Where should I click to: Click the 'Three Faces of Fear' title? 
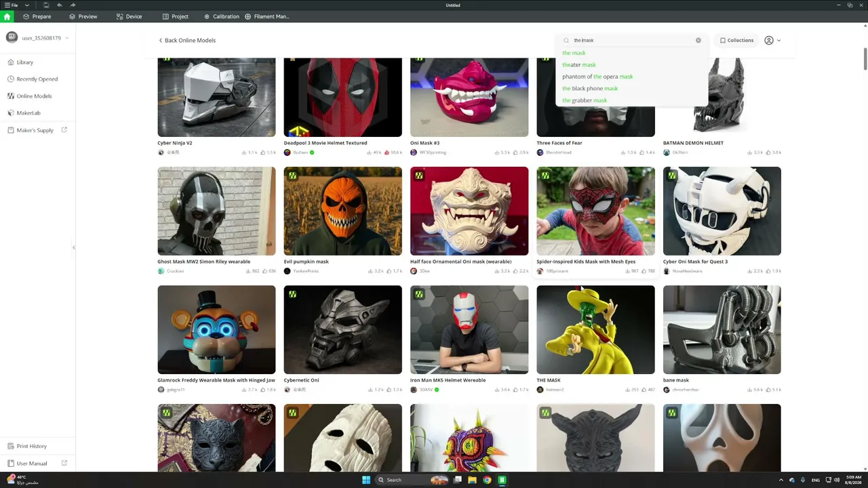[559, 143]
